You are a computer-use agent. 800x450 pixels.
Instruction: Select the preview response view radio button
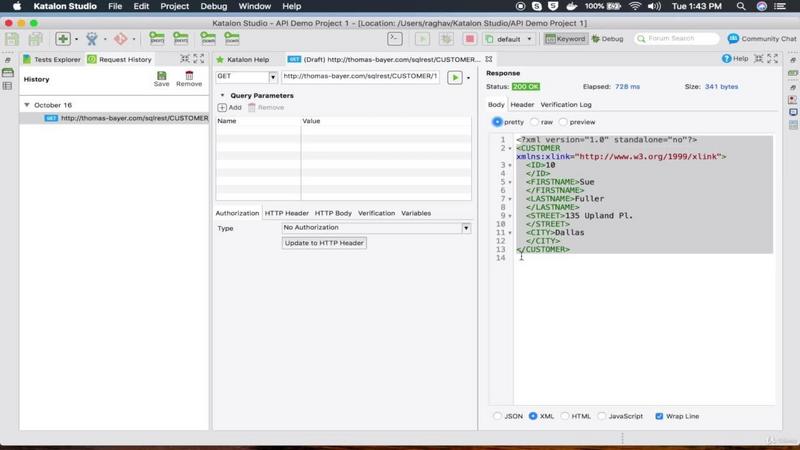563,122
